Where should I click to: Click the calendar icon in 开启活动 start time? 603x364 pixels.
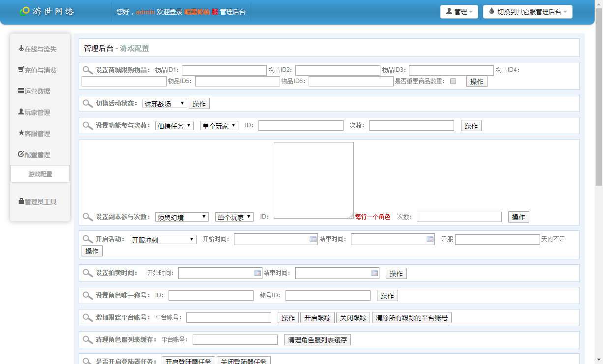click(x=313, y=239)
